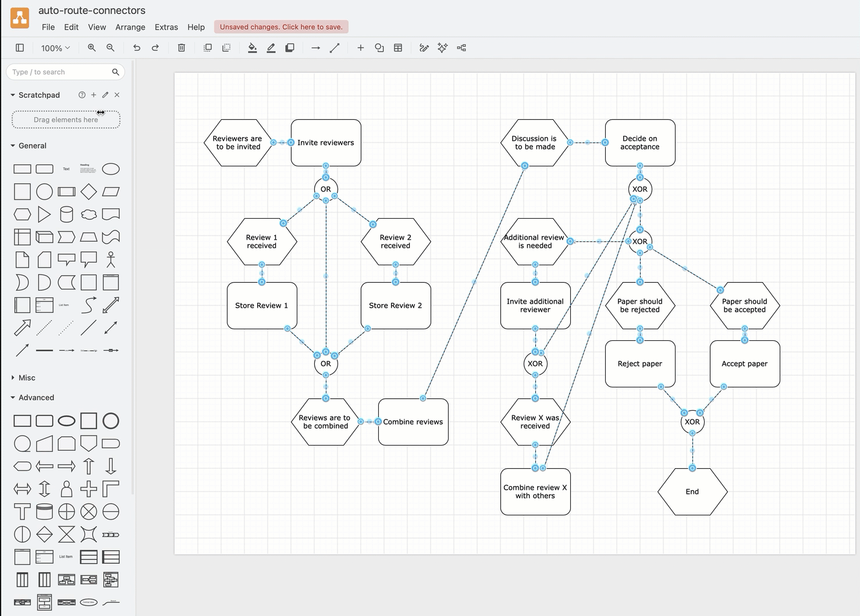Image resolution: width=860 pixels, height=616 pixels.
Task: Click the Scratchpad add plus icon
Action: [x=94, y=95]
